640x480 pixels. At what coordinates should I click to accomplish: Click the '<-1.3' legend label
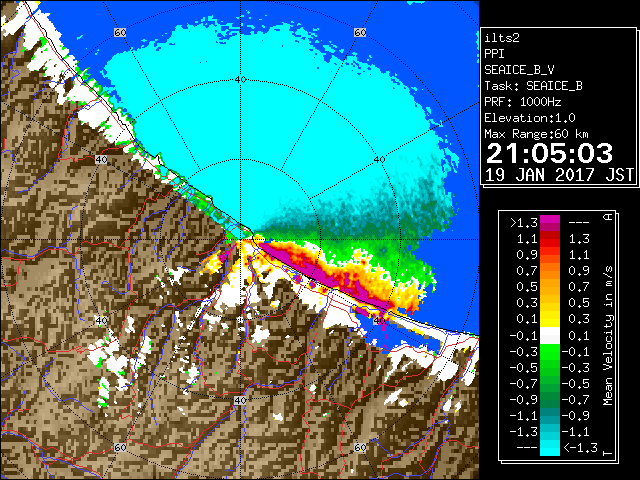click(580, 447)
